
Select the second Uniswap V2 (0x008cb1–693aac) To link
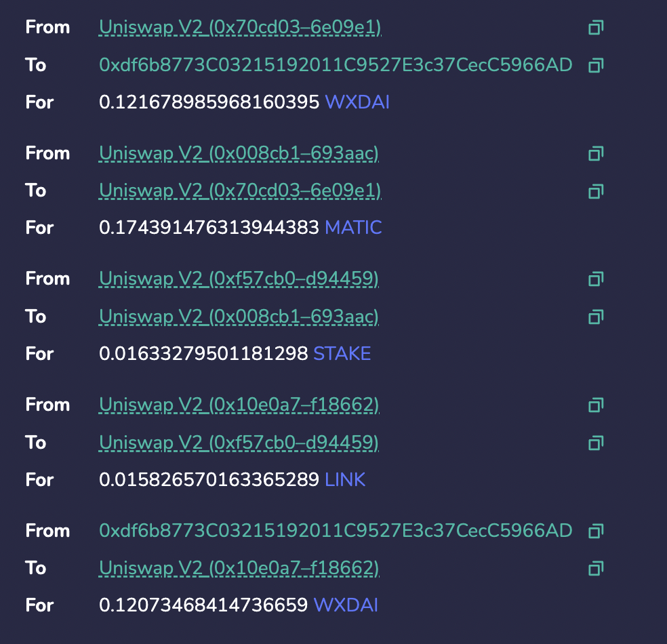239,316
